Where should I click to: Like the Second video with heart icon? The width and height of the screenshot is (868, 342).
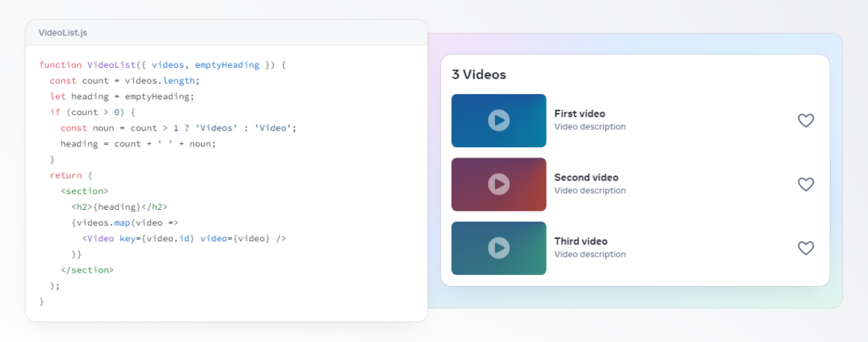pos(805,184)
